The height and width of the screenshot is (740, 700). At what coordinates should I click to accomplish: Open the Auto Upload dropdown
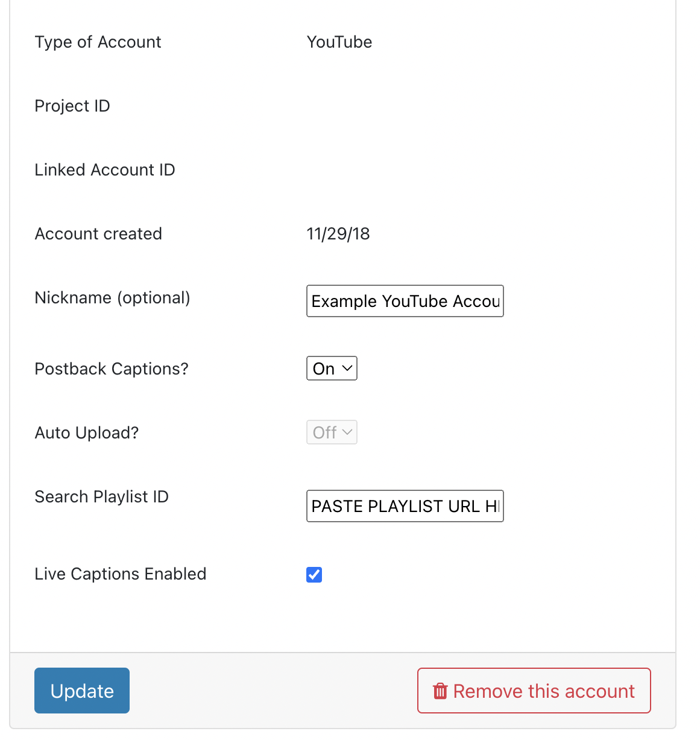tap(331, 432)
